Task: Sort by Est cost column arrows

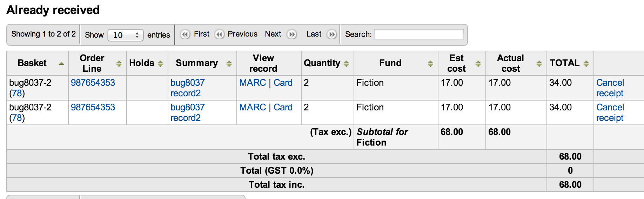Action: click(x=478, y=64)
